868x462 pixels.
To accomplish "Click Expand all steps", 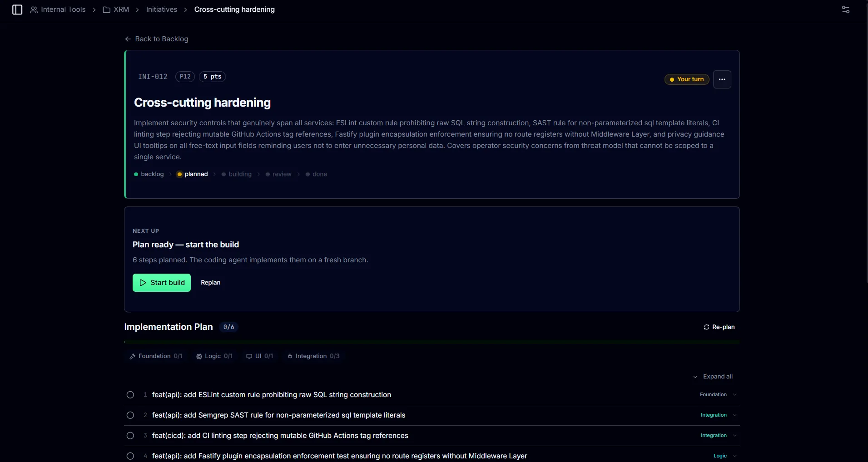I will pos(713,377).
